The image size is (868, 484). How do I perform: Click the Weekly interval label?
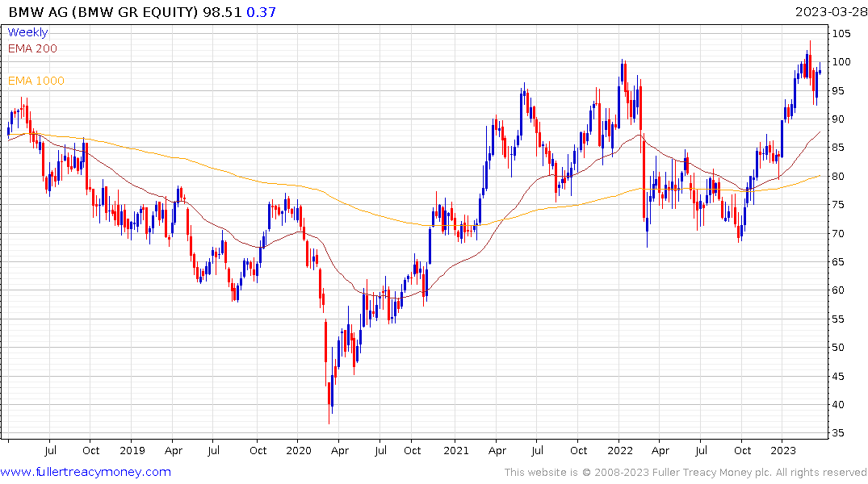[x=27, y=32]
